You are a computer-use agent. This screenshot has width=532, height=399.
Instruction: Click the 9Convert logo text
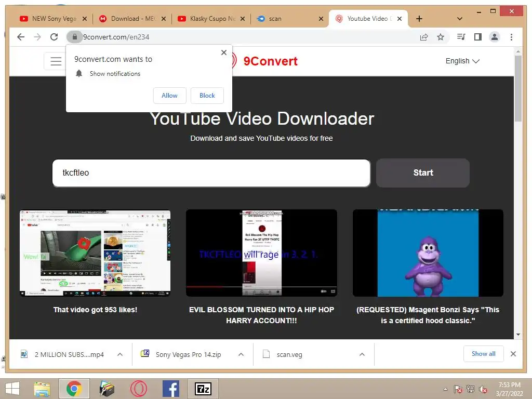[270, 61]
